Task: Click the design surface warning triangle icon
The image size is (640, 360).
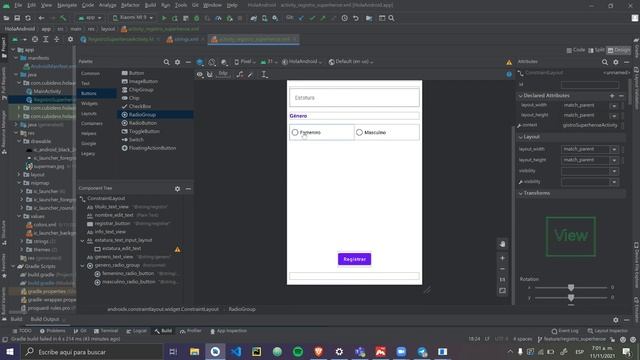Action: pos(509,62)
